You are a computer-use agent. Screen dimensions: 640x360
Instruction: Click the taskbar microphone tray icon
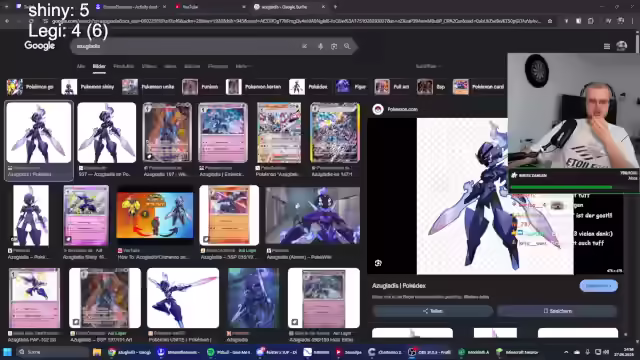(587, 352)
